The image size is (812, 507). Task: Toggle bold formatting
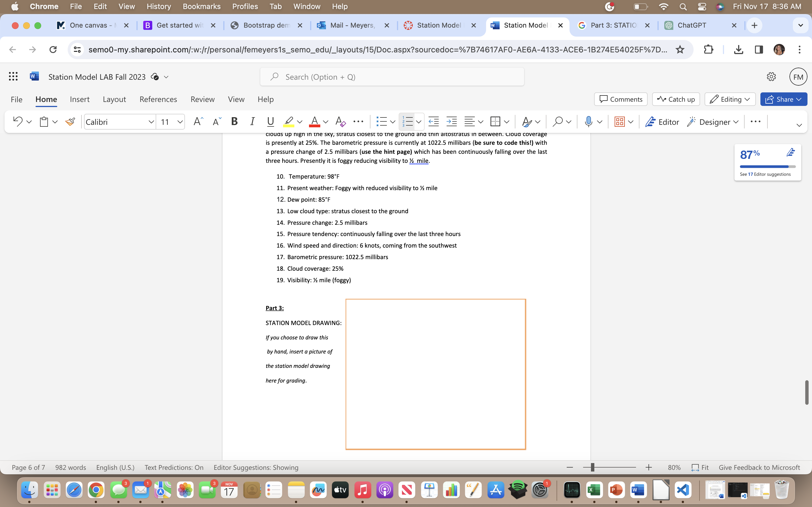click(235, 122)
